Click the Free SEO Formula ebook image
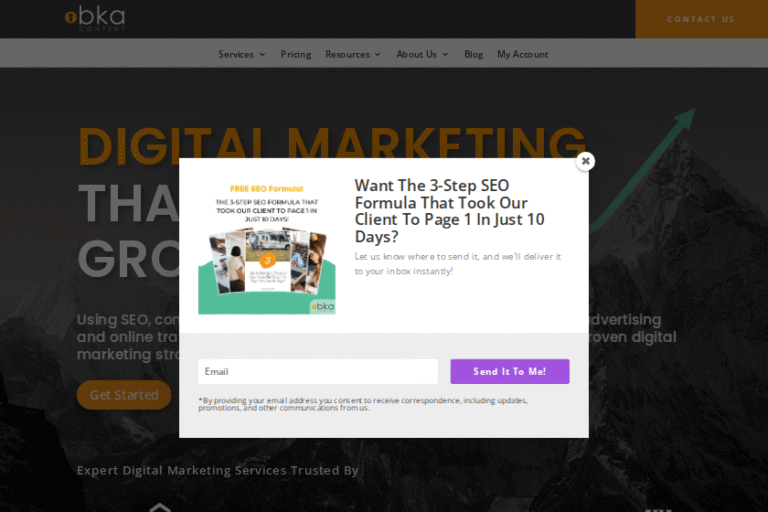This screenshot has width=768, height=512. click(267, 248)
